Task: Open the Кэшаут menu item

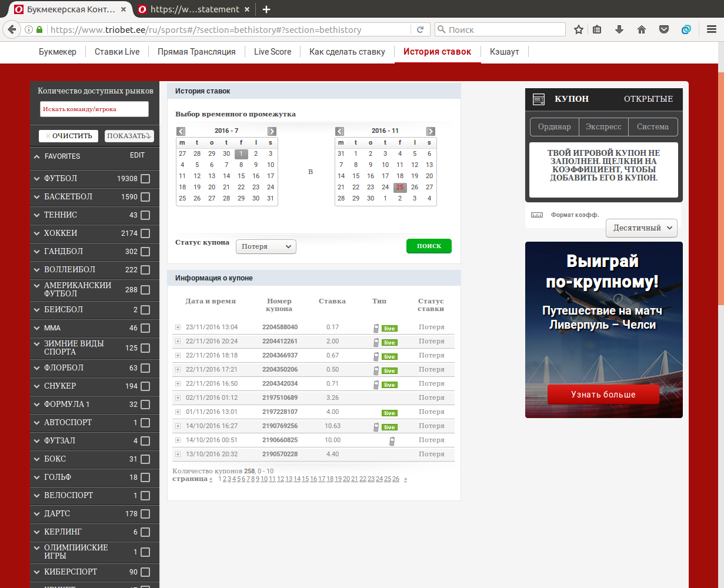Action: (505, 52)
